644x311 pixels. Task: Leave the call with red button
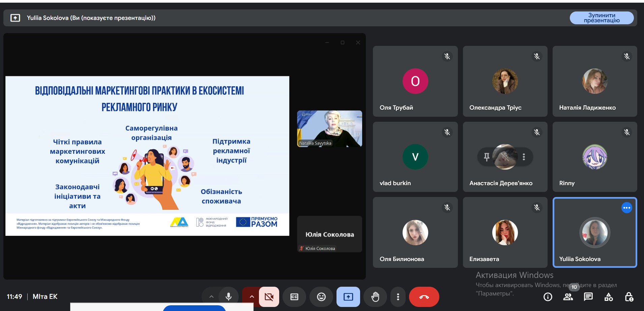[424, 297]
